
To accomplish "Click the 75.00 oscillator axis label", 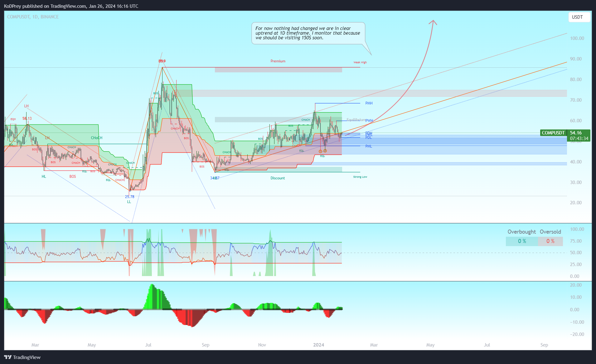I will point(576,241).
